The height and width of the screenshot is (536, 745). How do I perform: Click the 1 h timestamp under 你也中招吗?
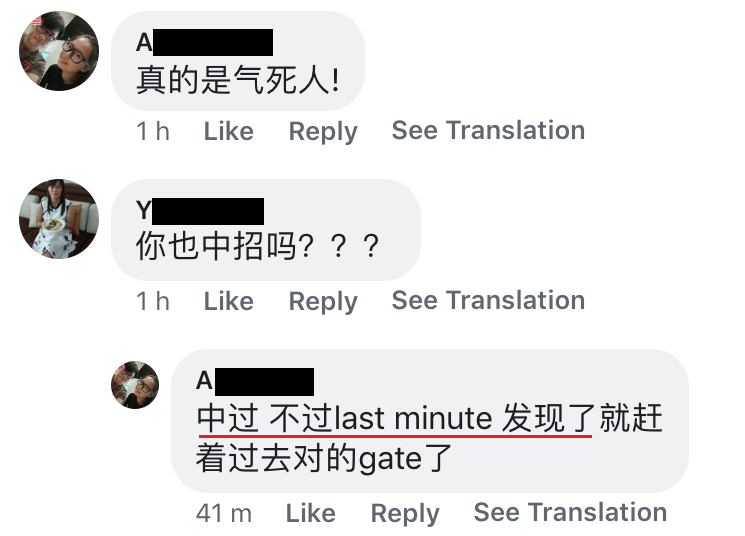tap(153, 301)
